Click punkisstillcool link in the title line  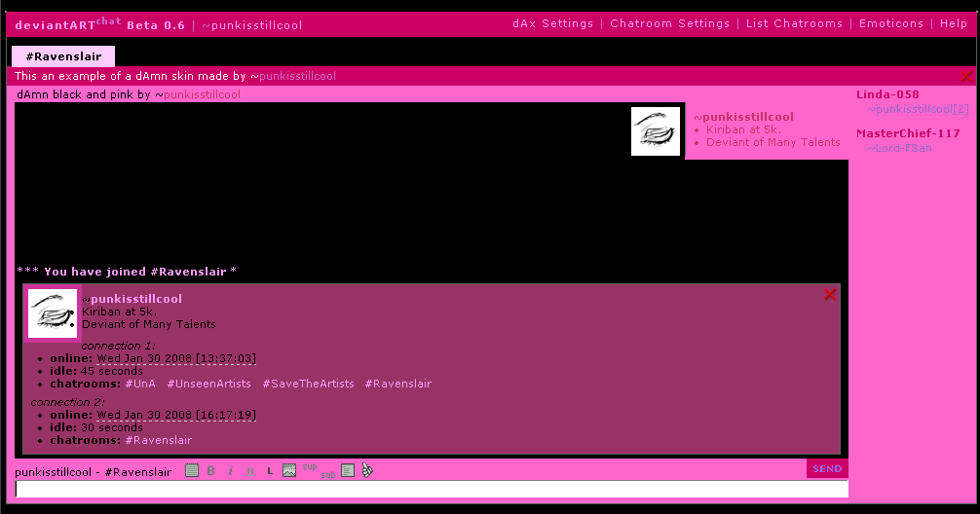[x=202, y=95]
